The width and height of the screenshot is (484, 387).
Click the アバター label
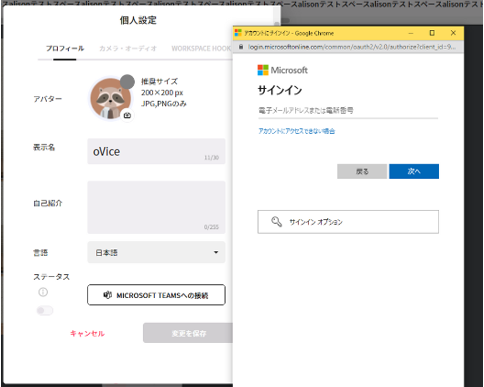point(47,99)
